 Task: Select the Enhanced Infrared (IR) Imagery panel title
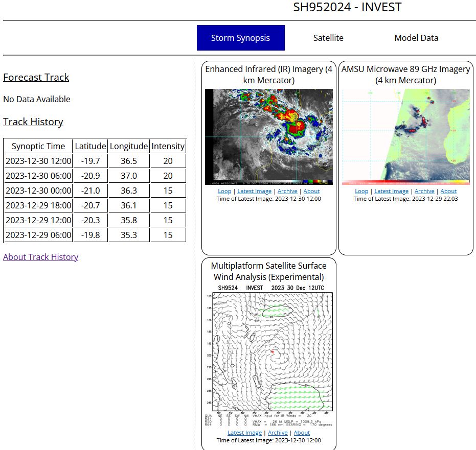coord(268,75)
